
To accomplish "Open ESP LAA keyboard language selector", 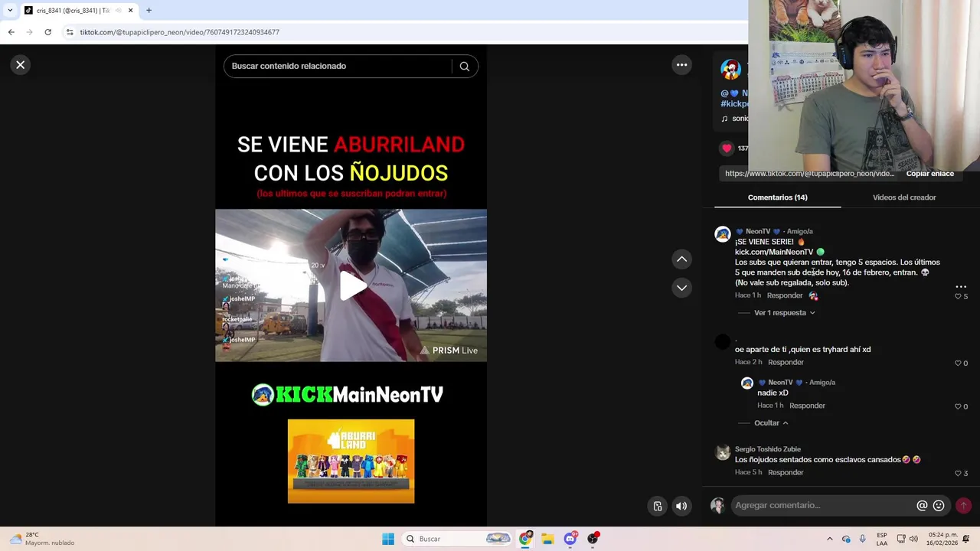I will point(882,539).
